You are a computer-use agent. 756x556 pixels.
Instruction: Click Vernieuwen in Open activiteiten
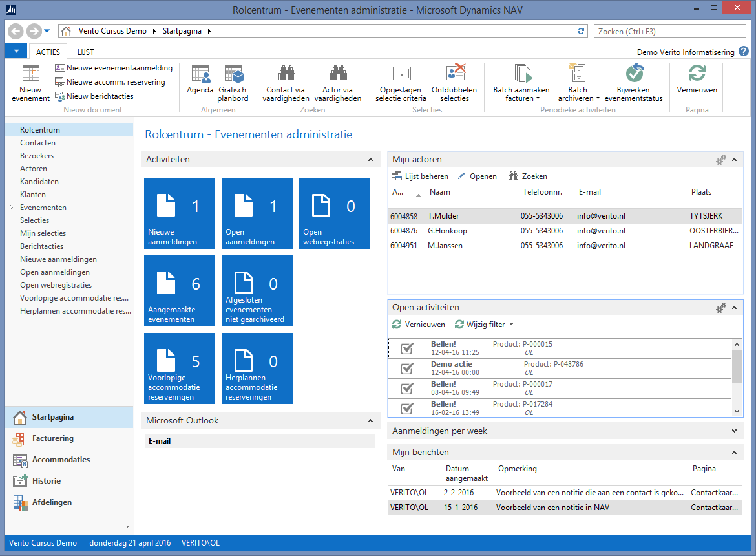419,325
